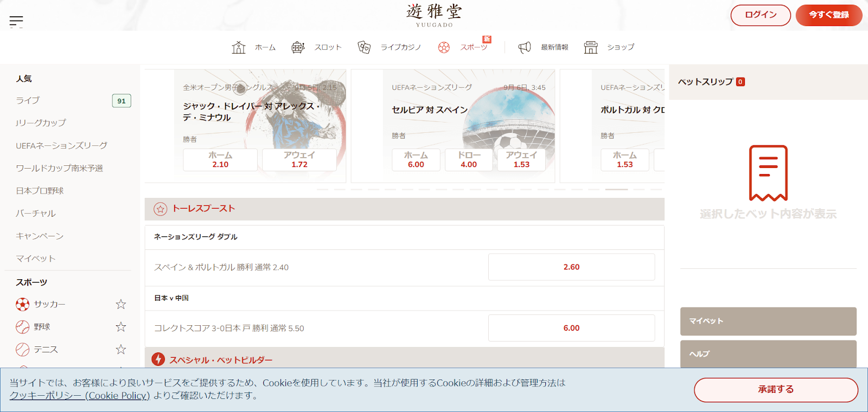The height and width of the screenshot is (412, 868).
Task: Open the スロット navigation tab
Action: coord(328,47)
